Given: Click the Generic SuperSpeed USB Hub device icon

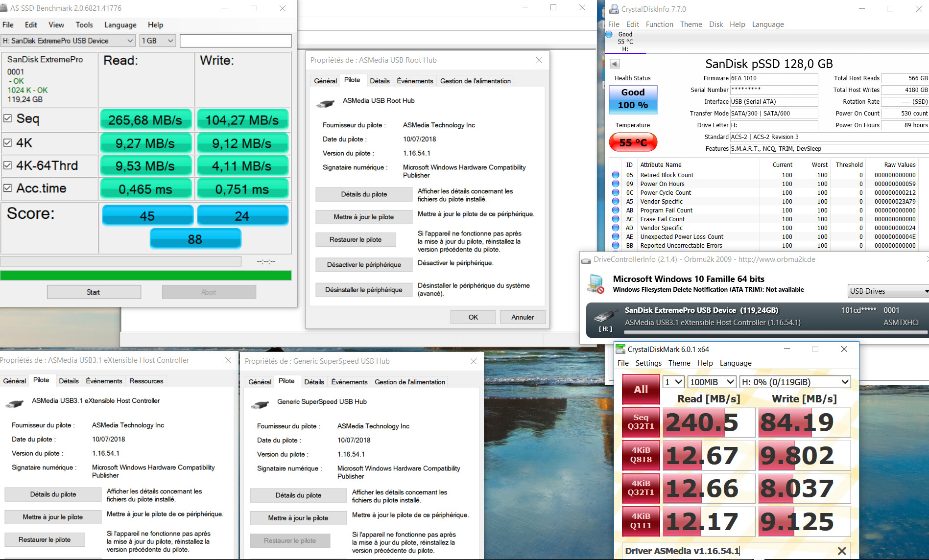Looking at the screenshot, I should [260, 405].
